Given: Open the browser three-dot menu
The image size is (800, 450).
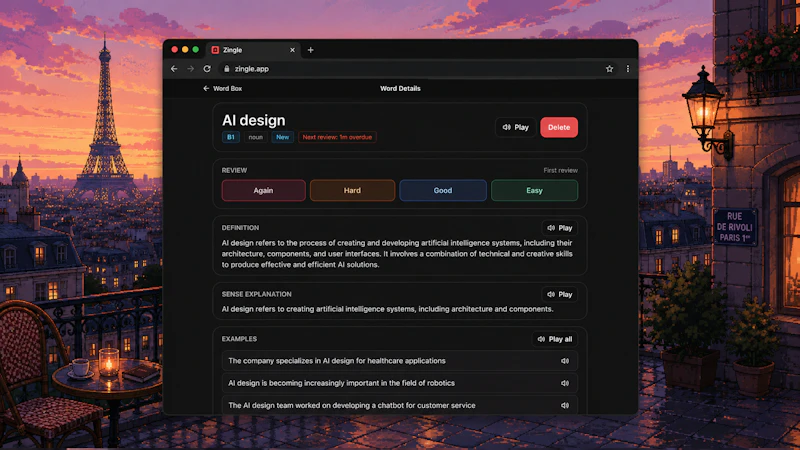Looking at the screenshot, I should coord(628,69).
